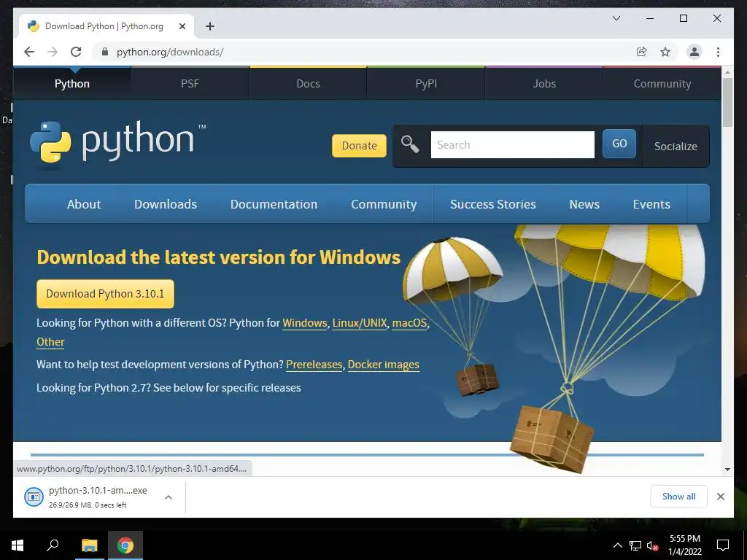Open Chrome's three-dot menu
This screenshot has height=560, width=747.
pyautogui.click(x=718, y=52)
